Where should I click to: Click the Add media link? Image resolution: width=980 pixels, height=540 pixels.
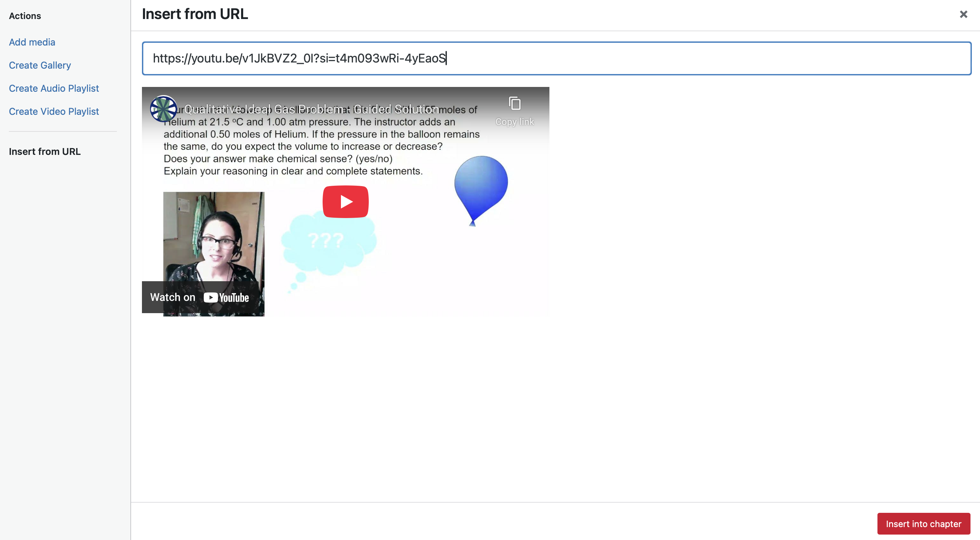[32, 42]
